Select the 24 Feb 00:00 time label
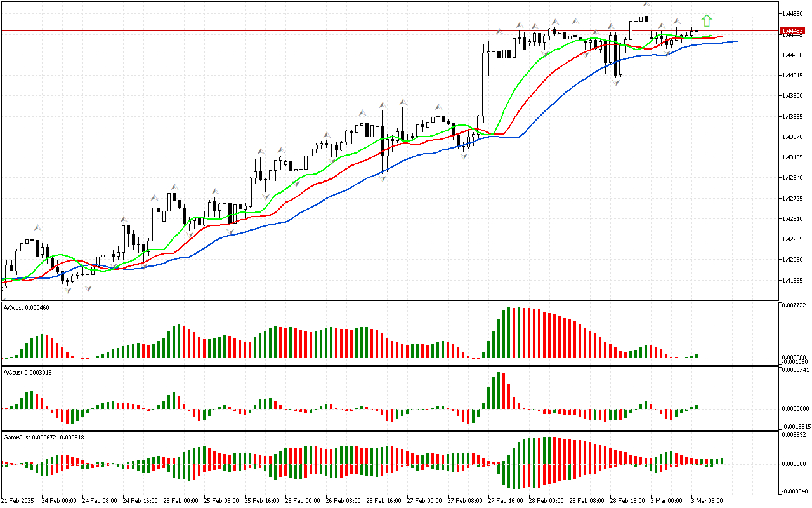This screenshot has width=812, height=508. [x=59, y=501]
